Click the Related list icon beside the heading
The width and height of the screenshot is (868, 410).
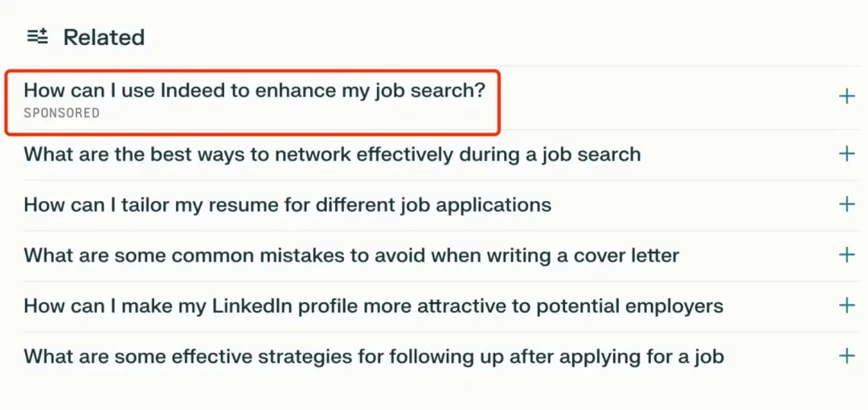(x=38, y=36)
